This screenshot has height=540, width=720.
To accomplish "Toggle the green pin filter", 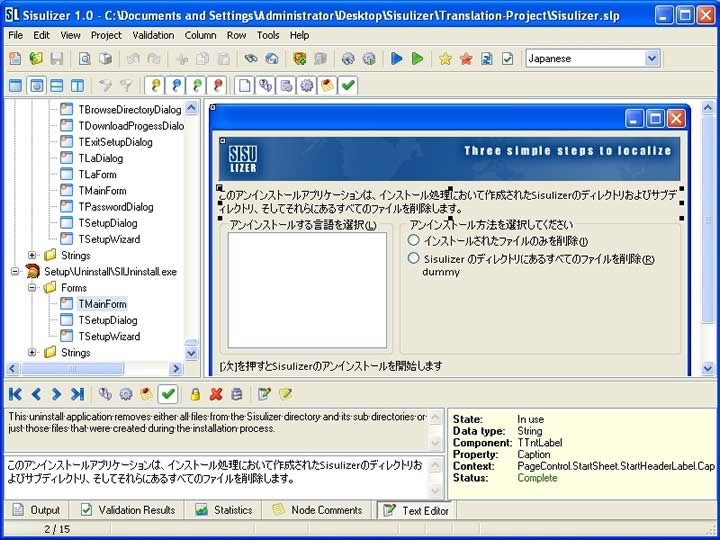I will [197, 85].
